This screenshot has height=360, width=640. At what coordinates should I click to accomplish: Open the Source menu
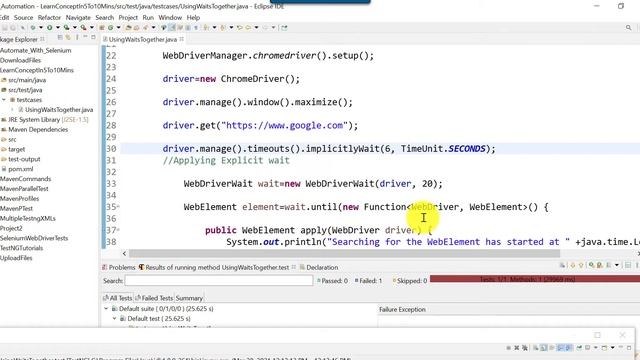23,18
